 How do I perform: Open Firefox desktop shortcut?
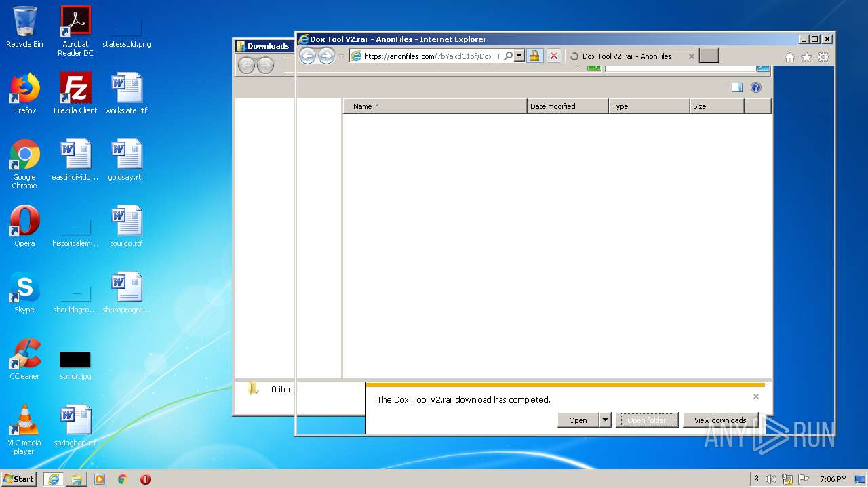(24, 94)
